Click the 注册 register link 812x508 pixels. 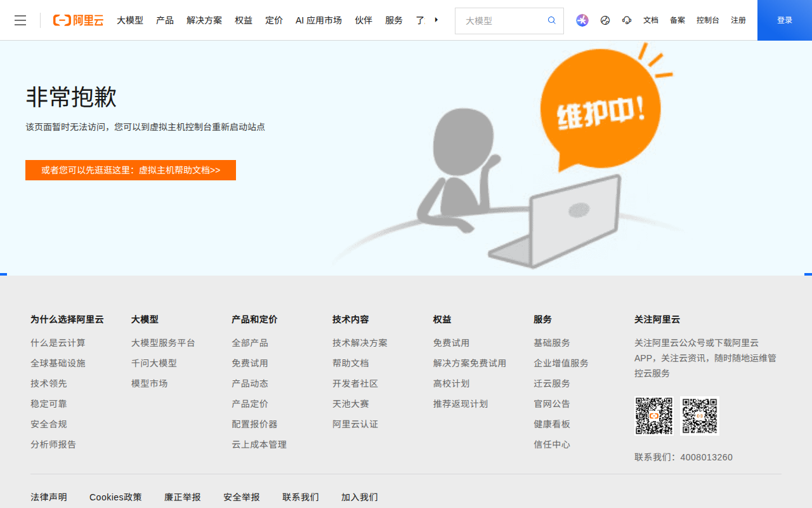coord(738,20)
